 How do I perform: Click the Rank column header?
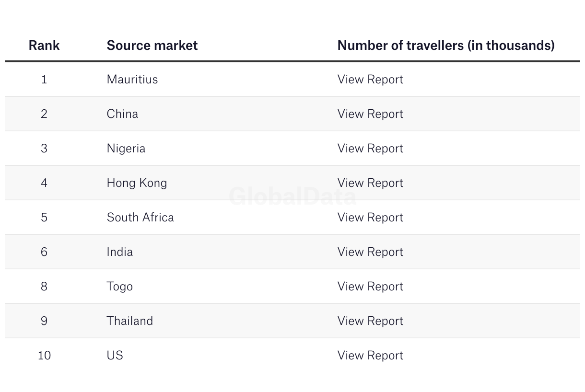point(44,45)
